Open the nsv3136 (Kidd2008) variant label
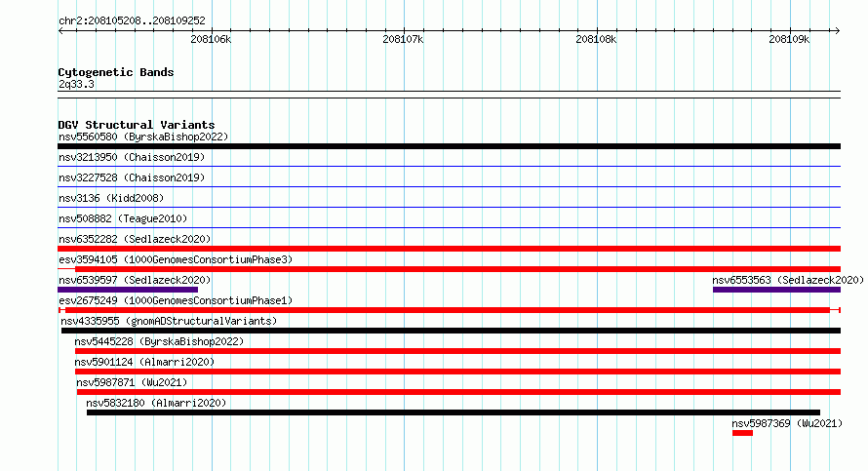 tap(111, 198)
